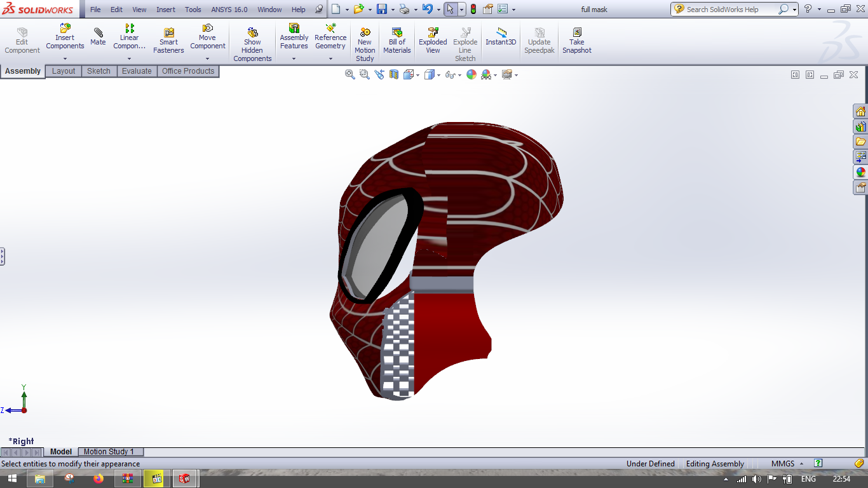Open Appearances color ball task pane tab
Viewport: 868px width, 488px height.
tap(860, 172)
